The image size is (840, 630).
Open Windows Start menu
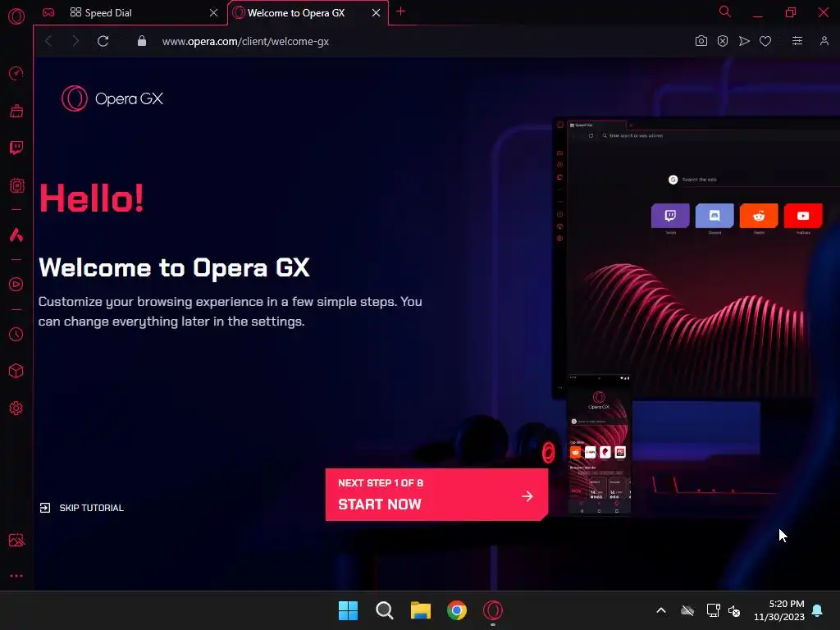point(348,610)
